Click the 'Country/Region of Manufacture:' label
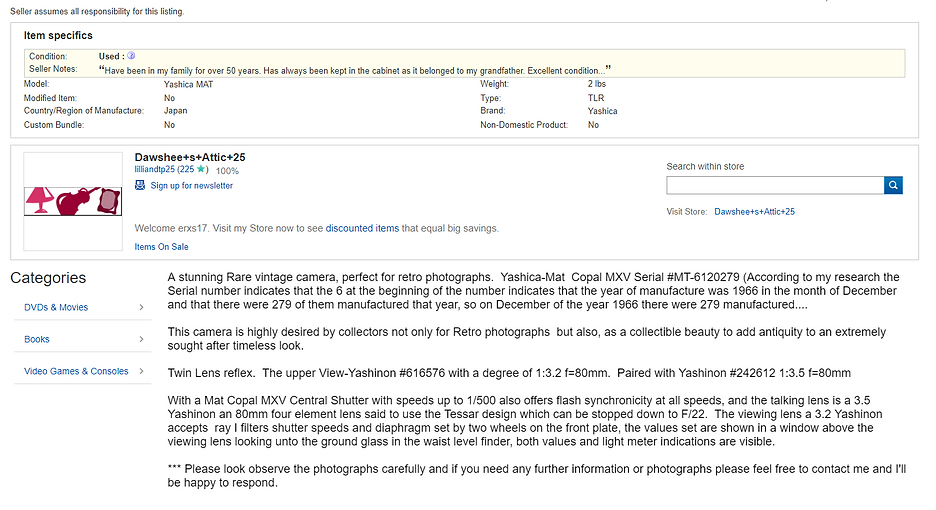936x510 pixels. coord(84,110)
